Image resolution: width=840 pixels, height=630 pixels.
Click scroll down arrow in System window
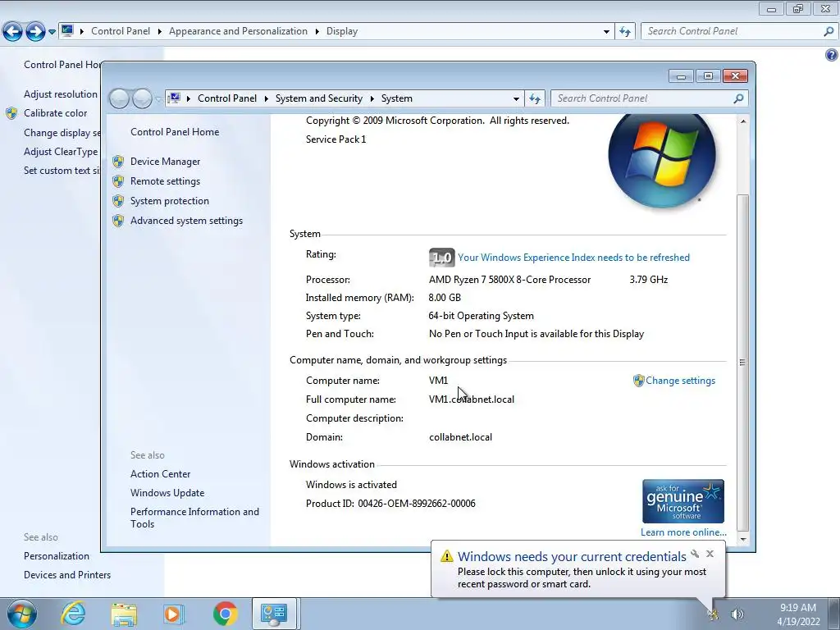(743, 539)
